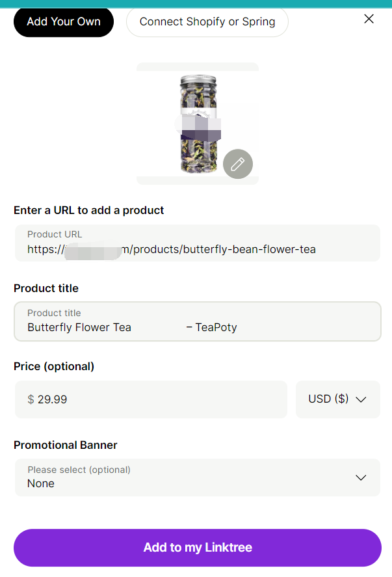Click the 29.99 price input field
The height and width of the screenshot is (577, 392).
(156, 399)
